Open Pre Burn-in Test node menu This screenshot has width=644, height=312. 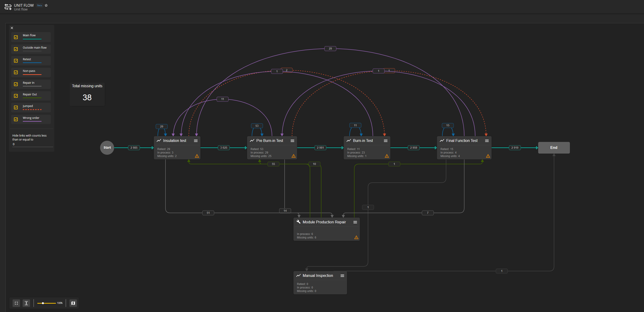coord(292,141)
